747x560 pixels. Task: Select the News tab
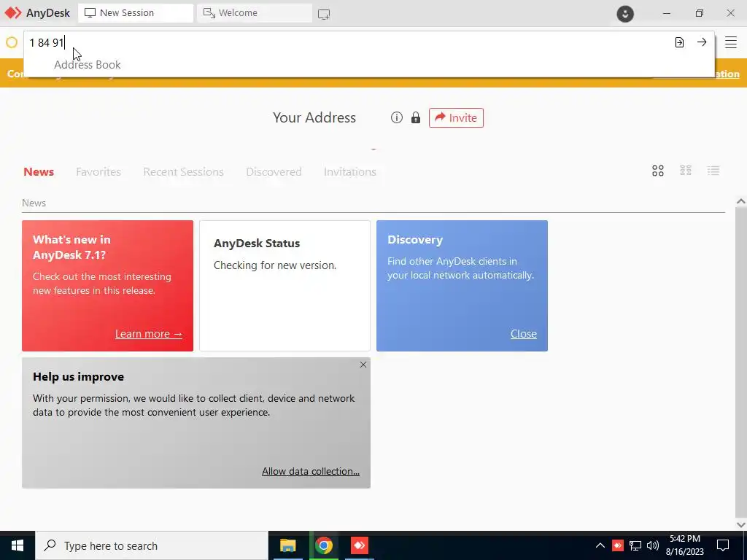(39, 172)
